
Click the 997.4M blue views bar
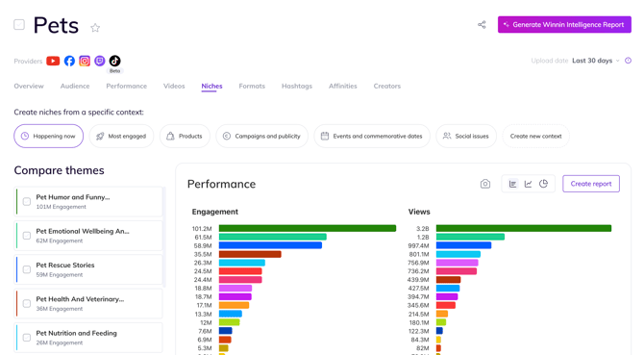[463, 245]
